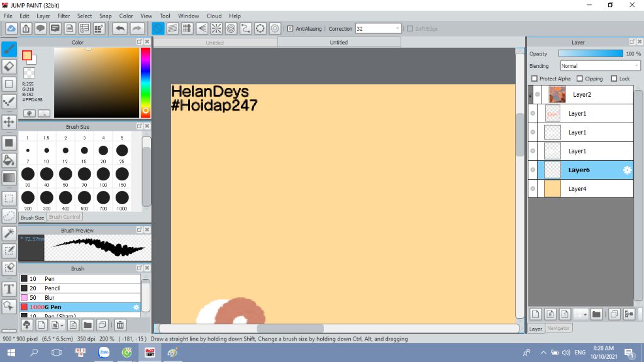Open snap settings gear in toolbar

(275, 28)
